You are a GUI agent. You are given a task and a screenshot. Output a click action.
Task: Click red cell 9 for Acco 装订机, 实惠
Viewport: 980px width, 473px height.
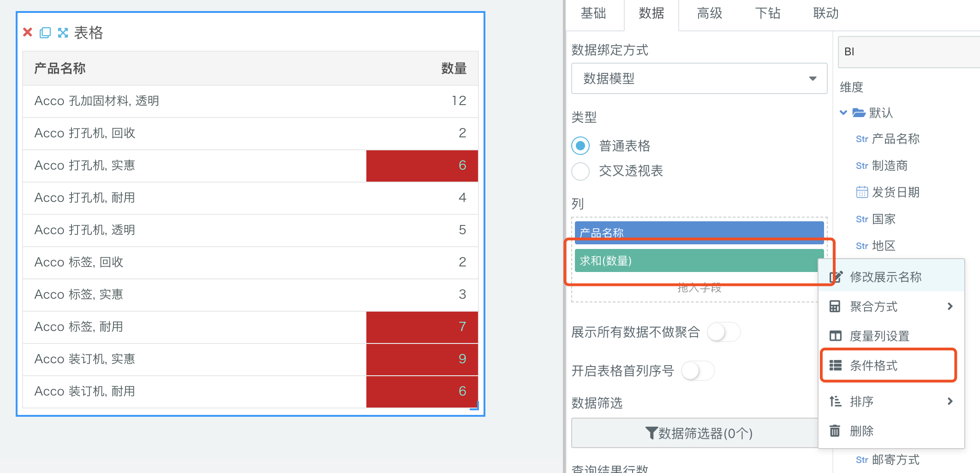click(422, 359)
